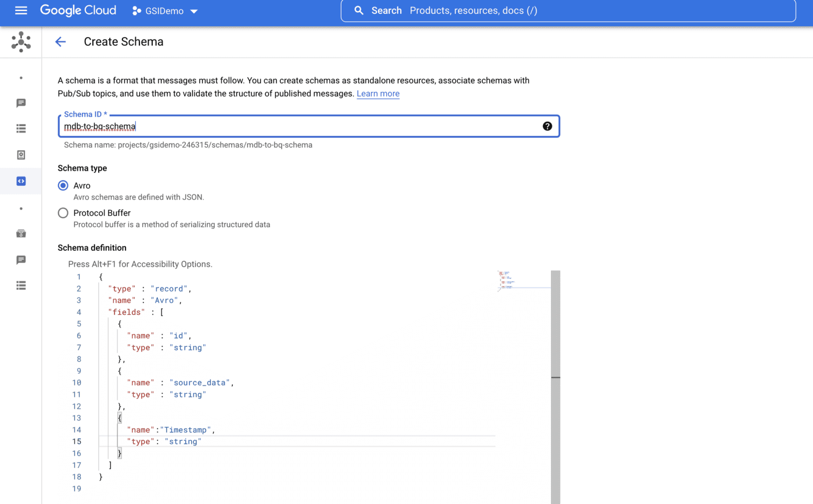
Task: Select the Avro schema type
Action: (x=63, y=186)
